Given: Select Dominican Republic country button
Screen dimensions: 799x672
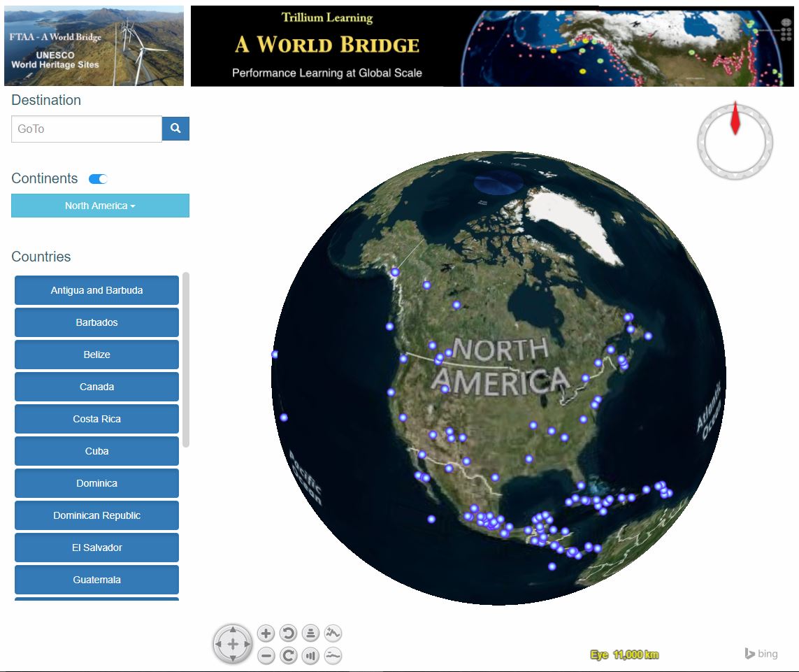Looking at the screenshot, I should click(x=96, y=515).
